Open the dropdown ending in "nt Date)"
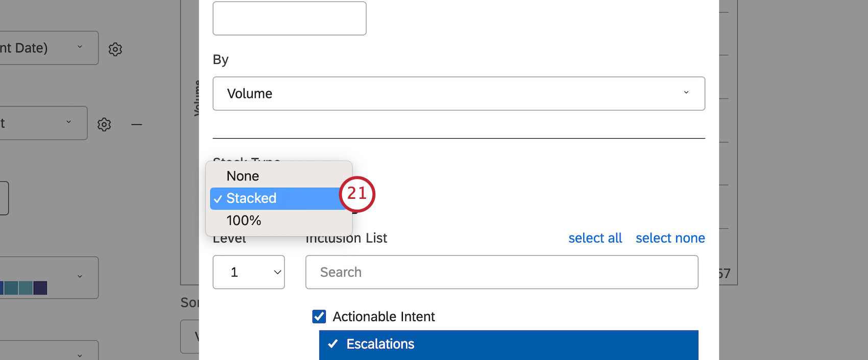This screenshot has height=360, width=868. coord(49,48)
